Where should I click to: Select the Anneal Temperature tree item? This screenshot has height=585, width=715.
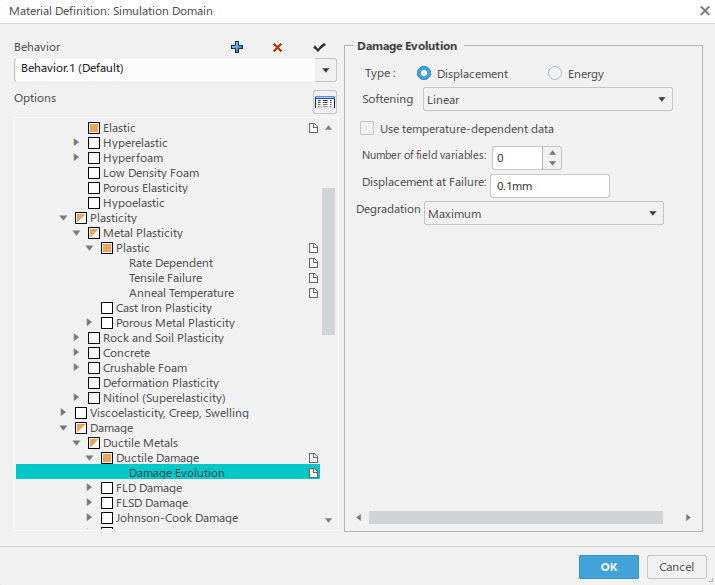coord(181,293)
